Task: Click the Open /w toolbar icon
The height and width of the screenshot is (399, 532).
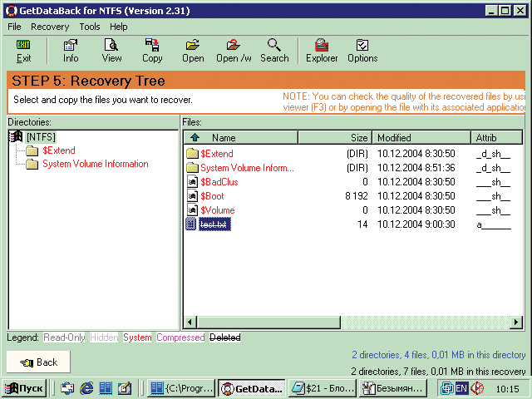Action: 234,45
